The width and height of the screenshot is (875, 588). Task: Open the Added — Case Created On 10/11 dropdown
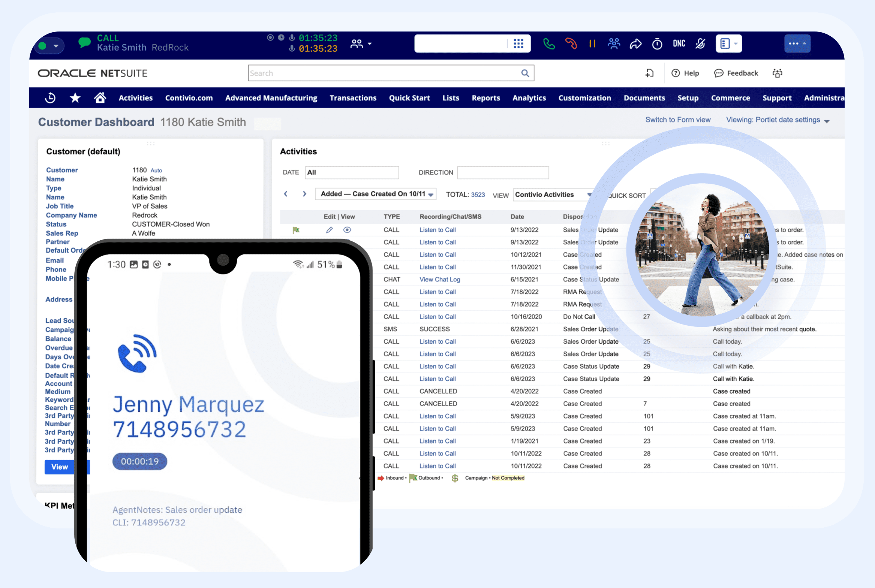coord(376,194)
